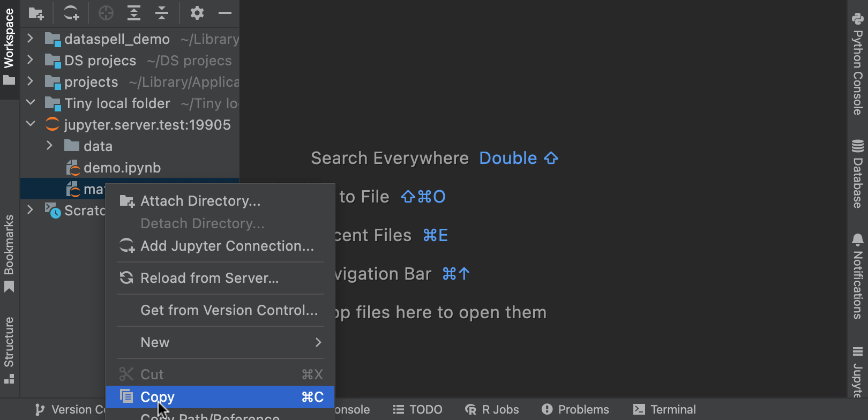Click the Collapse All toolbar icon
This screenshot has width=868, height=420.
click(161, 13)
